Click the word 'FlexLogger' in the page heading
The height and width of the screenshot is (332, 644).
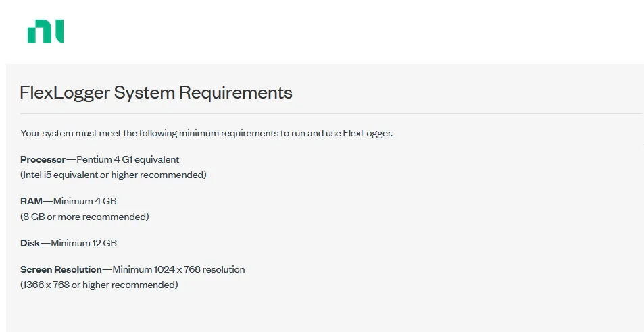pos(65,93)
